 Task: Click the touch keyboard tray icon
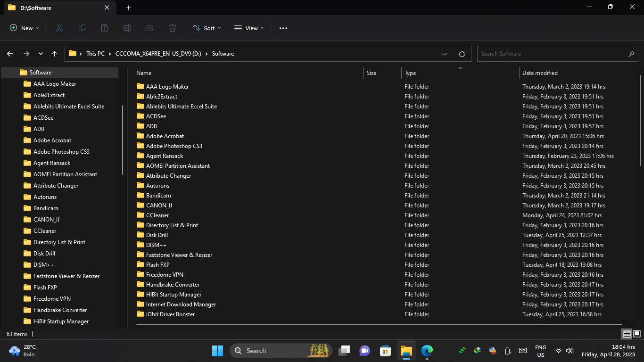[x=523, y=351]
